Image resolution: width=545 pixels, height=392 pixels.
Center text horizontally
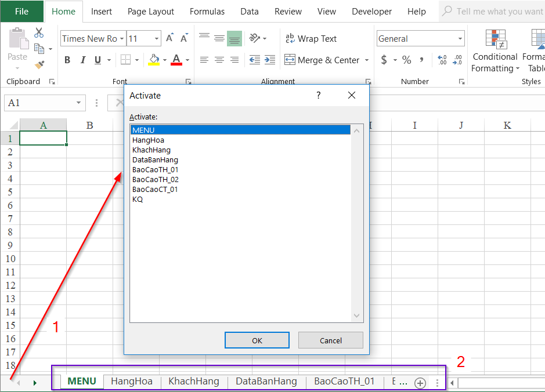(219, 60)
